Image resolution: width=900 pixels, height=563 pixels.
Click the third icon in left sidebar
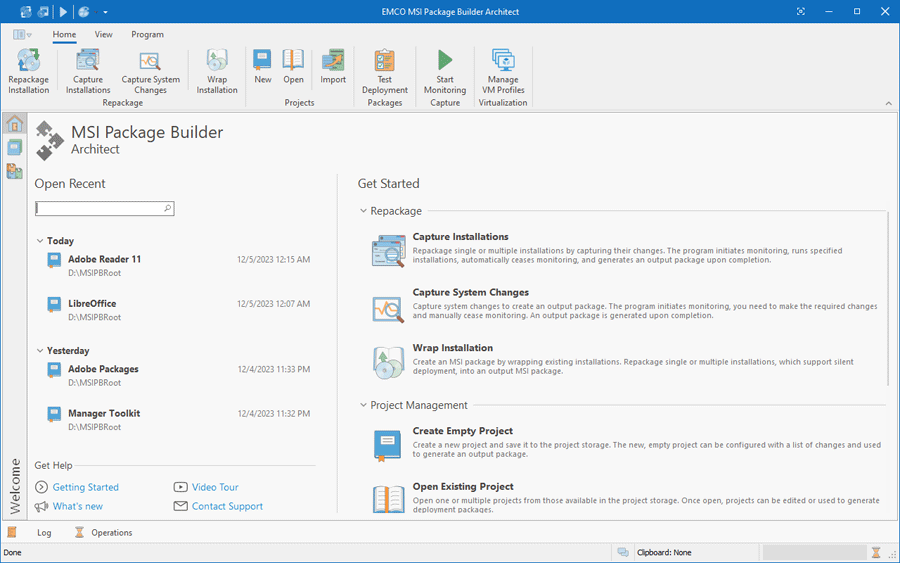point(14,171)
